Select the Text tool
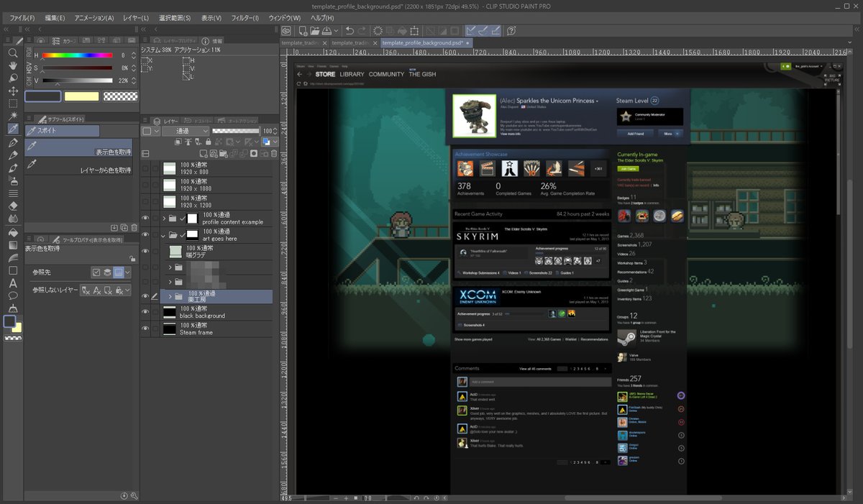The image size is (863, 504). pyautogui.click(x=13, y=283)
